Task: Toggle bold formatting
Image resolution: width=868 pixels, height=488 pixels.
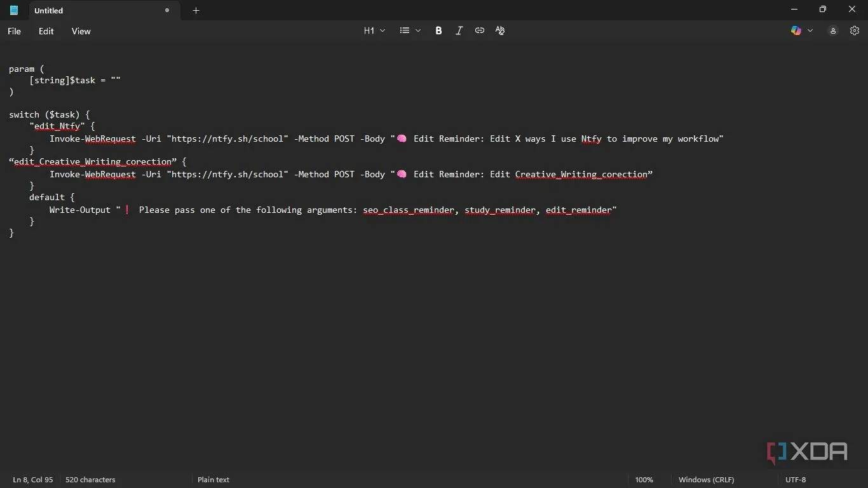Action: 438,30
